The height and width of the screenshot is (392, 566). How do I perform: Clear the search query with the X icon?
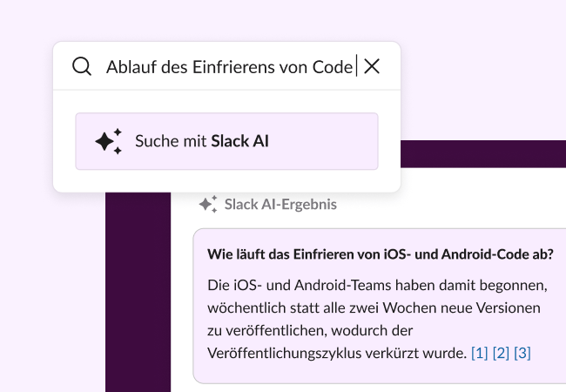click(x=372, y=66)
